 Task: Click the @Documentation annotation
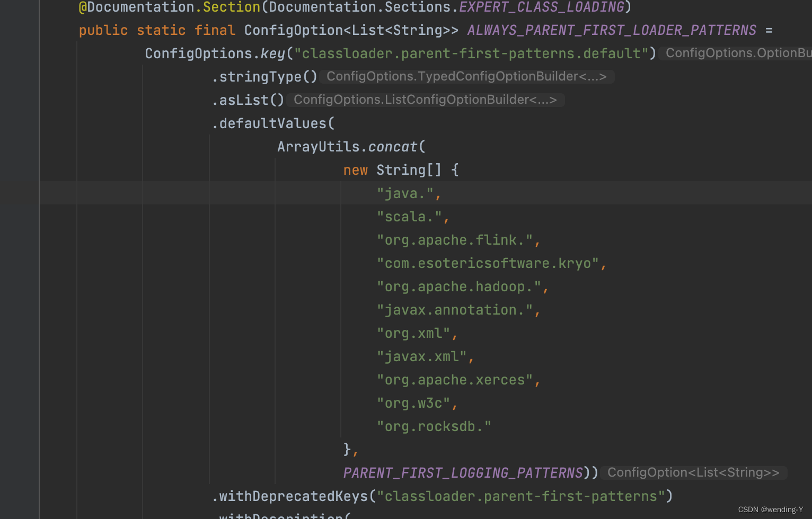coord(137,7)
